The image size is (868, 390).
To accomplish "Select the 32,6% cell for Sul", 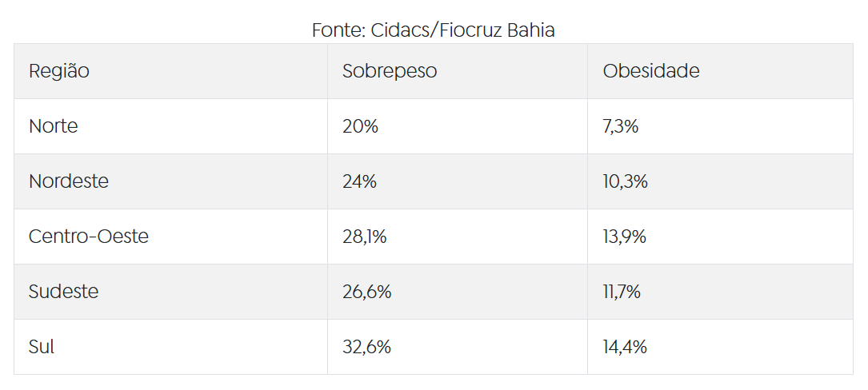I will click(367, 347).
